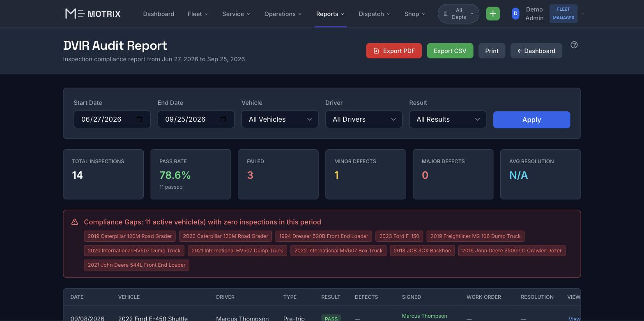Click the Start Date input field
Screen dimensions: 644x321
112,119
